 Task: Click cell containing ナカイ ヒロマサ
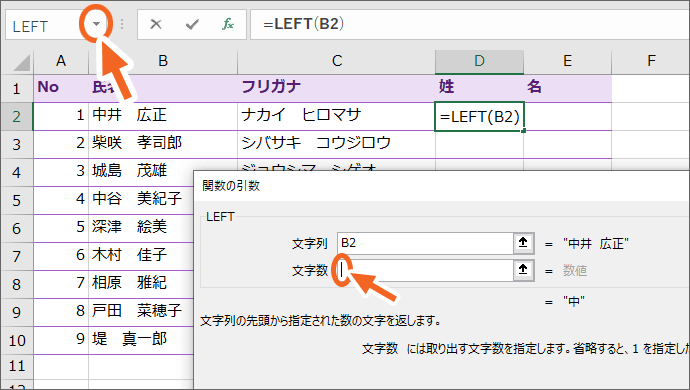(x=337, y=116)
